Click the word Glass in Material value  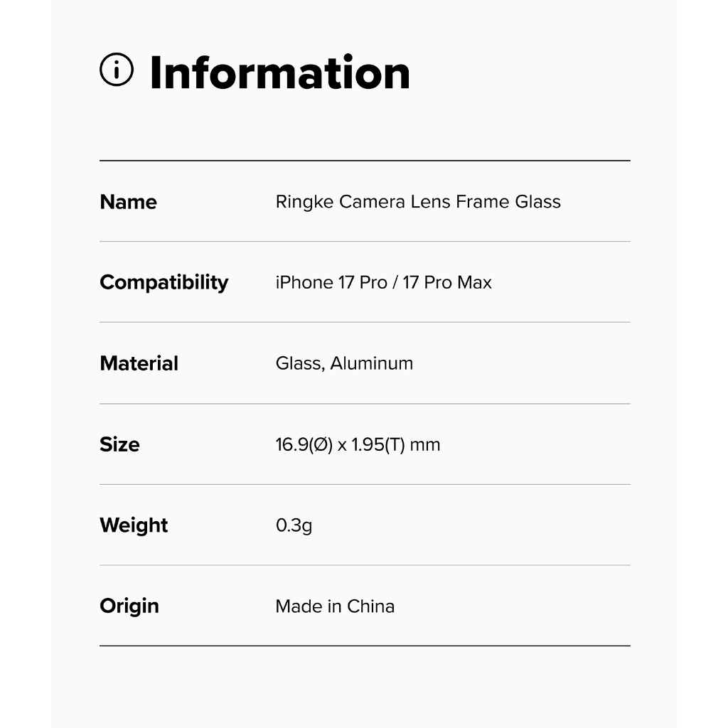pos(298,363)
